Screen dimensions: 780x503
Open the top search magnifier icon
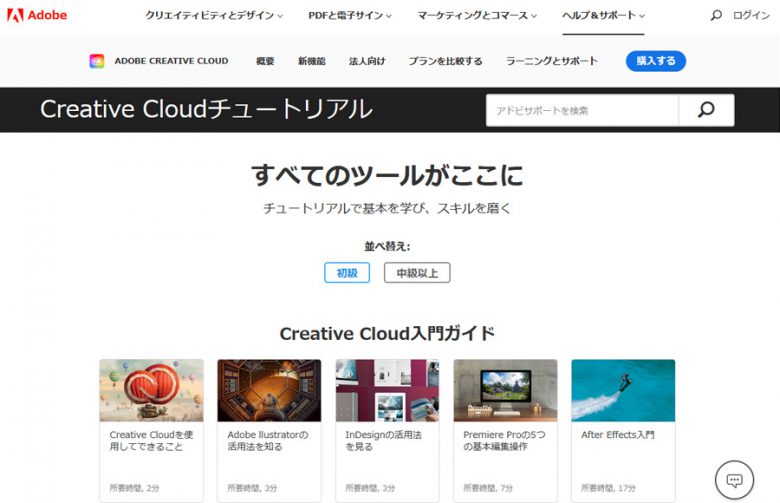(x=716, y=15)
